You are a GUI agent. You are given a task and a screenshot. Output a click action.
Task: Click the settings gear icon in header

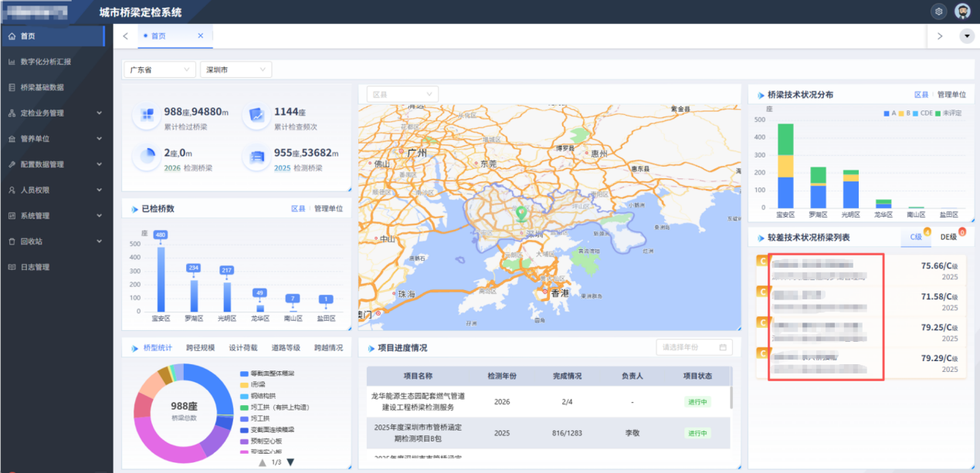[x=938, y=11]
